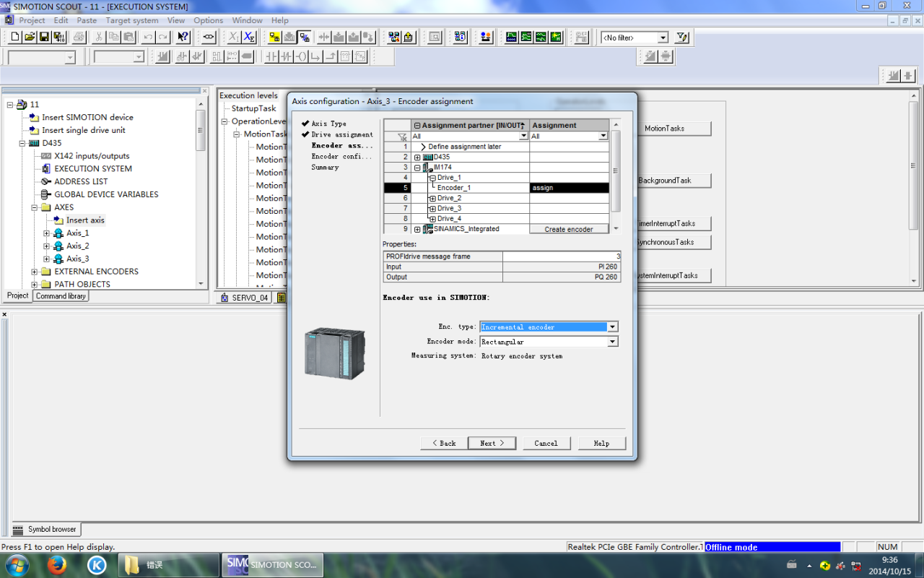Screen dimensions: 924x578
Task: Click the dialog's Help button
Action: (601, 443)
